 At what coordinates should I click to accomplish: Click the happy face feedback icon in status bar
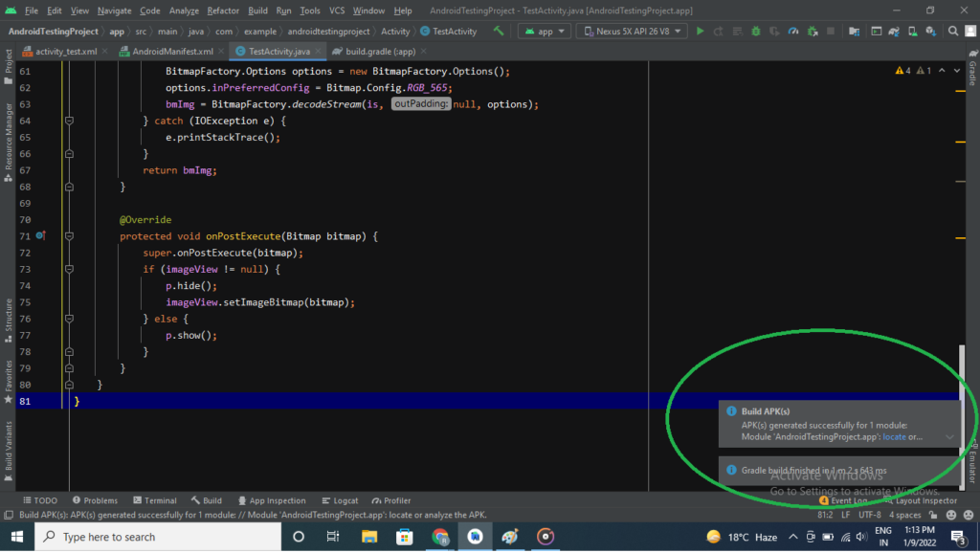(951, 515)
